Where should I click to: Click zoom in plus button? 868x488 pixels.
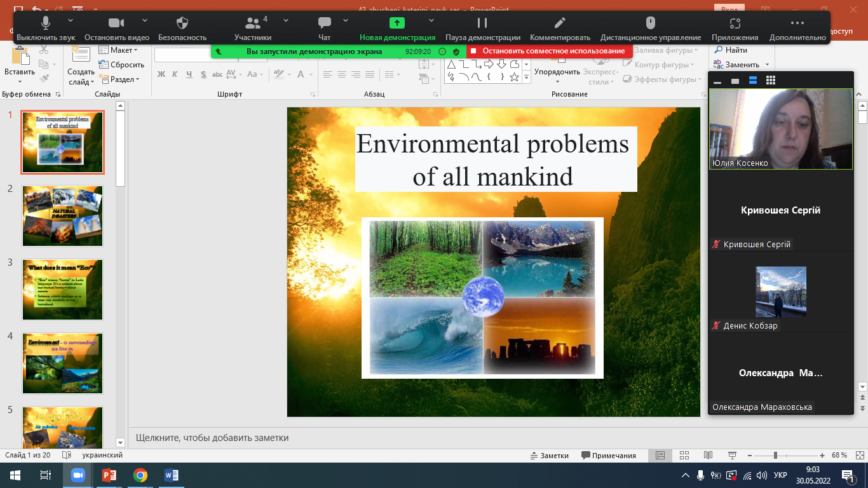point(822,456)
